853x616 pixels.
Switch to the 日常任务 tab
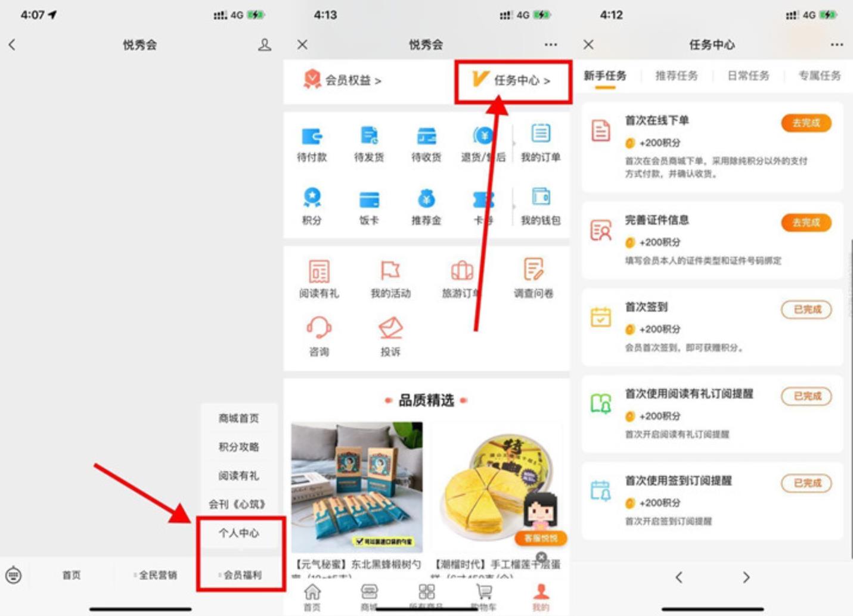coord(748,76)
